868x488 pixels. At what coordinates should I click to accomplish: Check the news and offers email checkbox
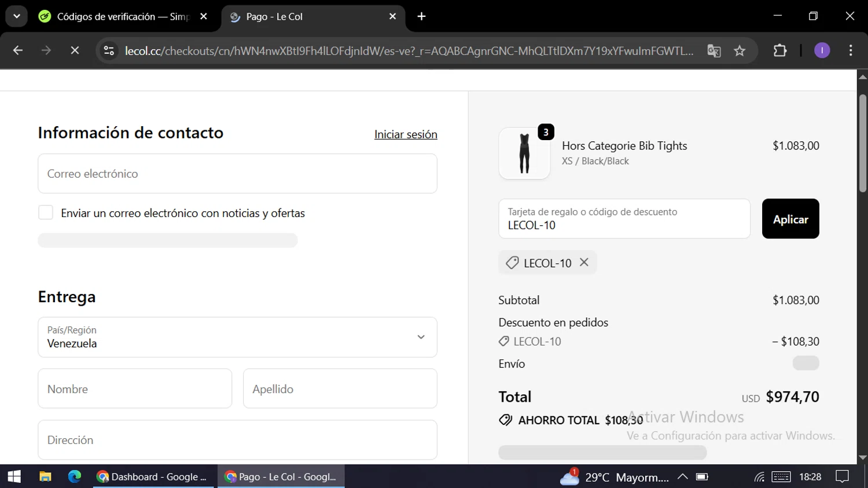point(46,212)
